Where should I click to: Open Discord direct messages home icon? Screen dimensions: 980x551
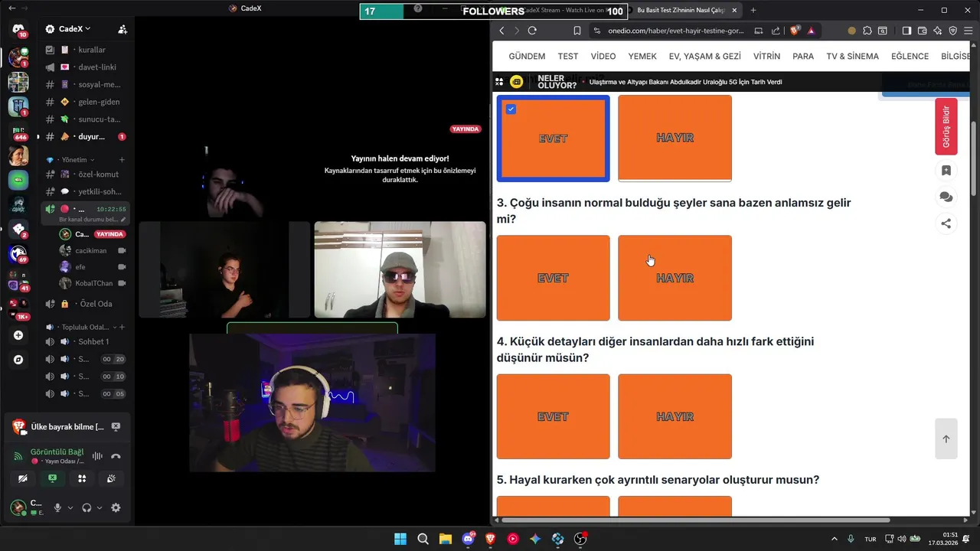tap(18, 30)
